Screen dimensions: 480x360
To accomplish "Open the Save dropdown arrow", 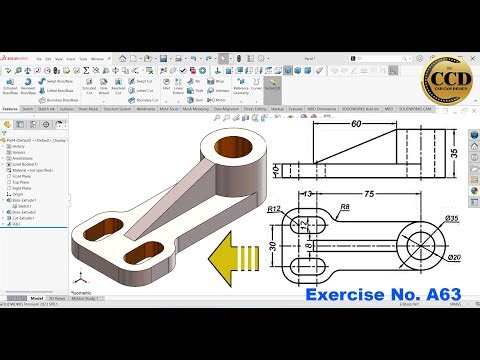I will point(171,59).
